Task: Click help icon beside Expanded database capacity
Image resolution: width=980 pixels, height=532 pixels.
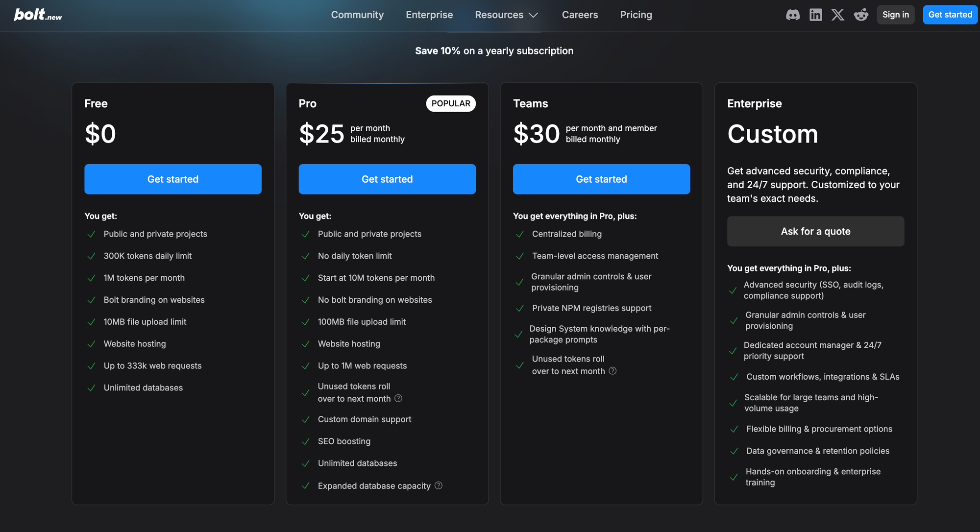Action: 439,485
